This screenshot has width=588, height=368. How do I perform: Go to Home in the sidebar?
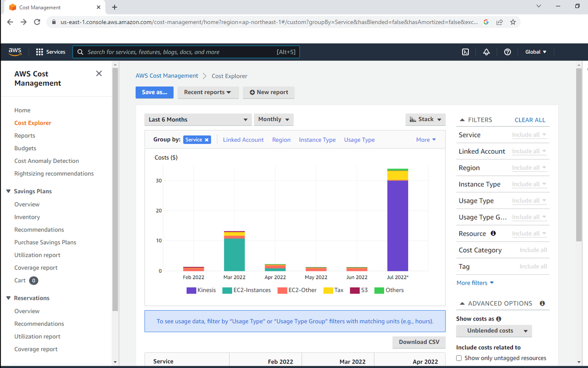point(23,110)
